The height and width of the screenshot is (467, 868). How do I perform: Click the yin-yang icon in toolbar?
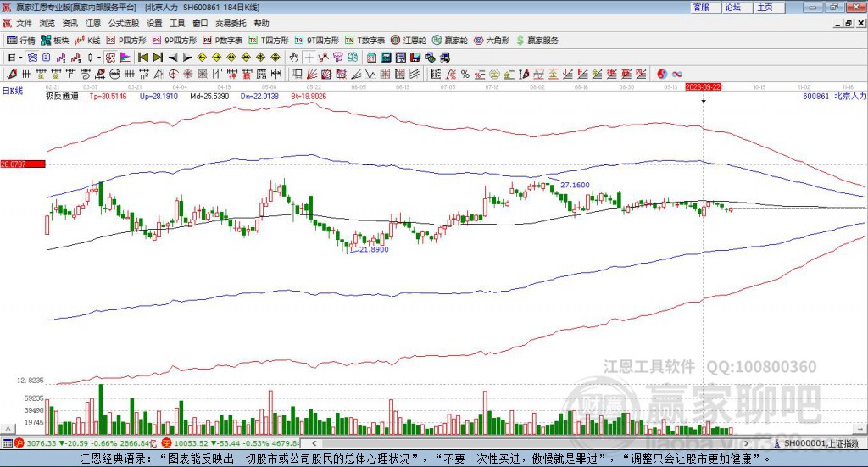coord(663,74)
